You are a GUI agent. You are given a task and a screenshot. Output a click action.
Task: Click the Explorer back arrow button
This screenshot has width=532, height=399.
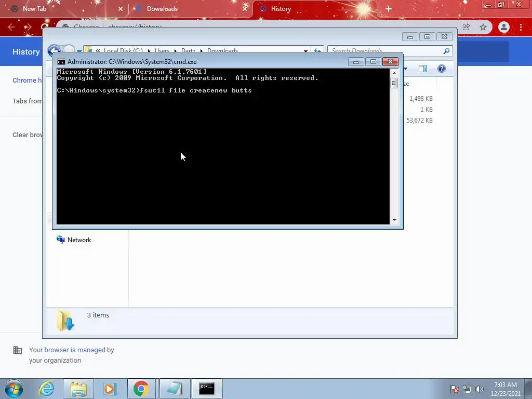click(54, 51)
